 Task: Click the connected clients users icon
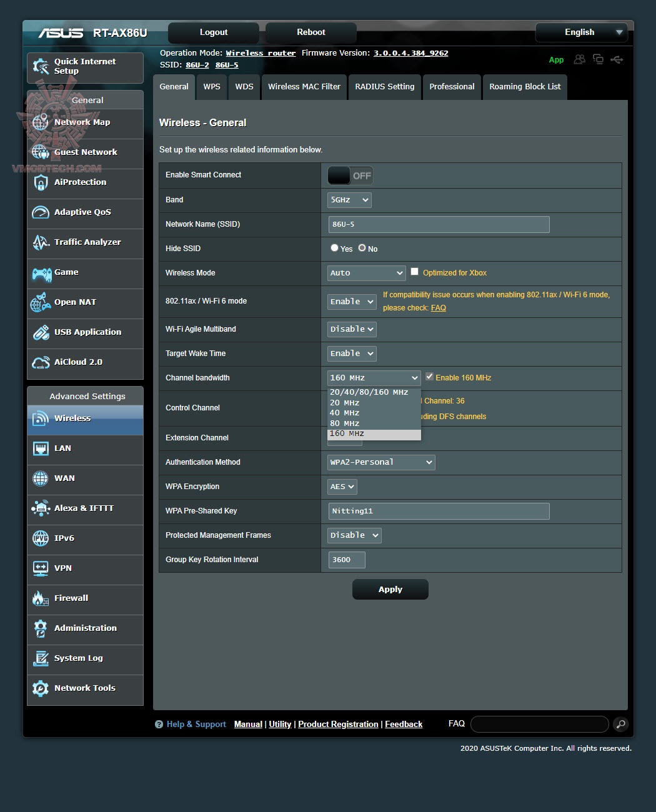(580, 59)
